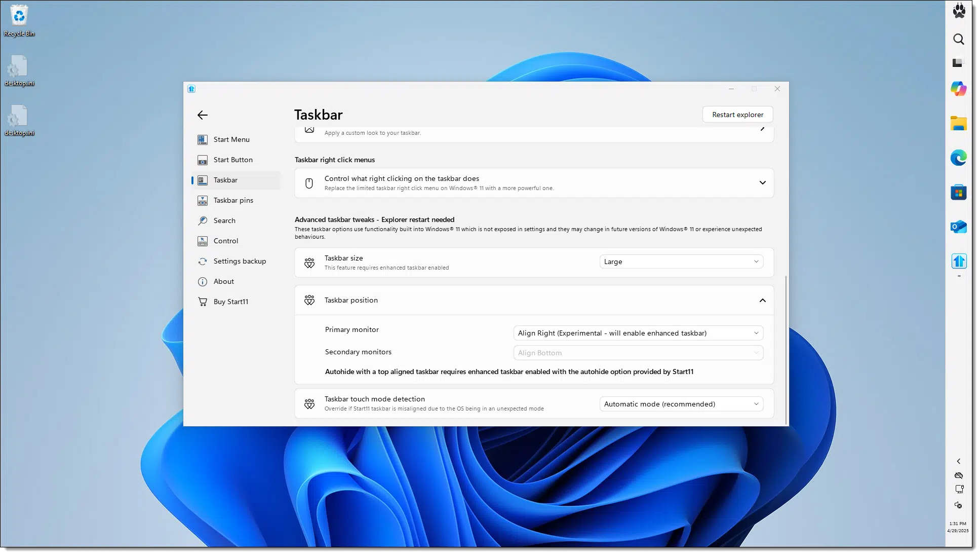
Task: Click the settings page vertical scrollbar
Action: click(x=786, y=350)
